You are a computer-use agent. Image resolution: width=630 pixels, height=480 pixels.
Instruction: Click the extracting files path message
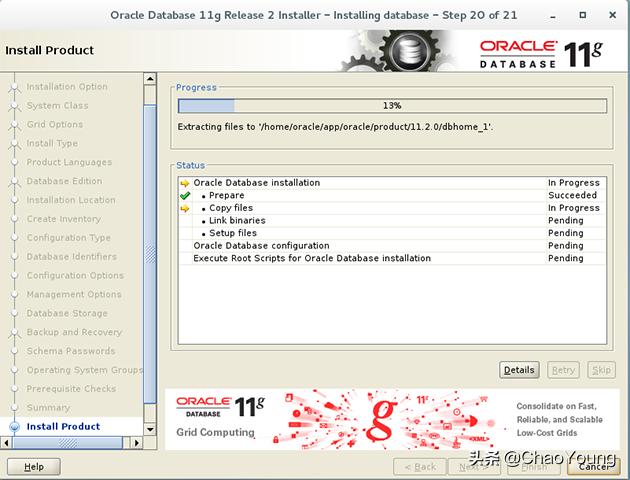335,127
